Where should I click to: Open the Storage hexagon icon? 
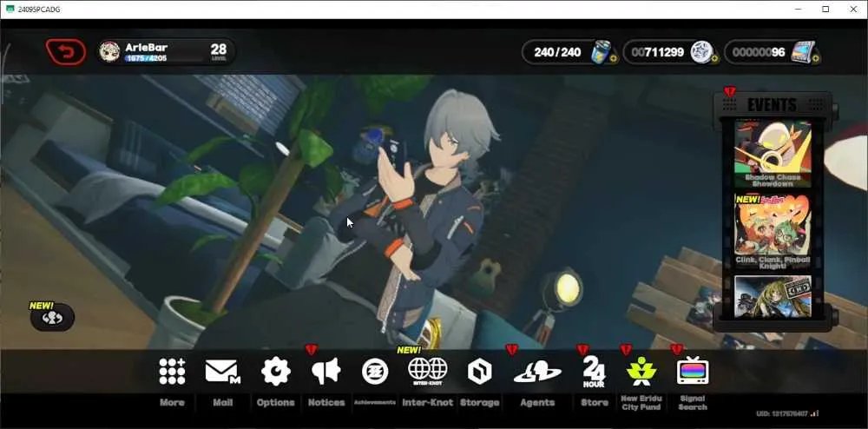coord(479,372)
